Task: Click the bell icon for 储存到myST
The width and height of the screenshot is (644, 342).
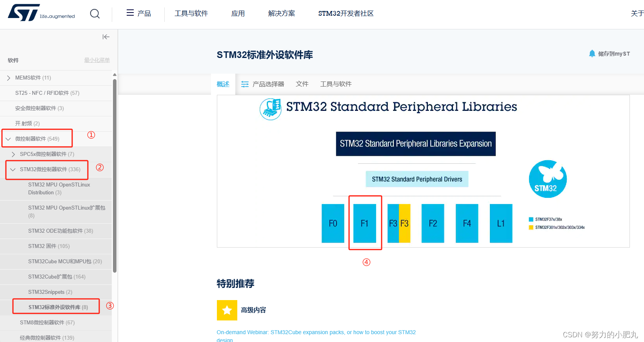Action: pyautogui.click(x=592, y=54)
